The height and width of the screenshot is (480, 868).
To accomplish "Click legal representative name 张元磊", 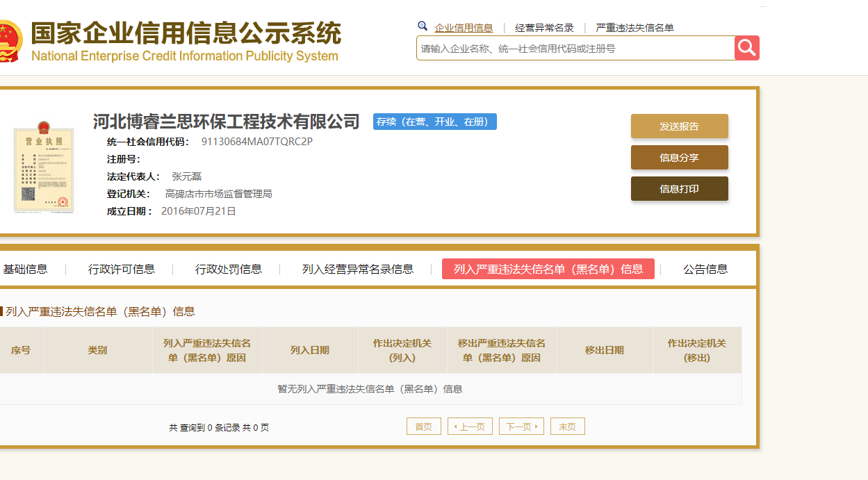I will click(186, 176).
